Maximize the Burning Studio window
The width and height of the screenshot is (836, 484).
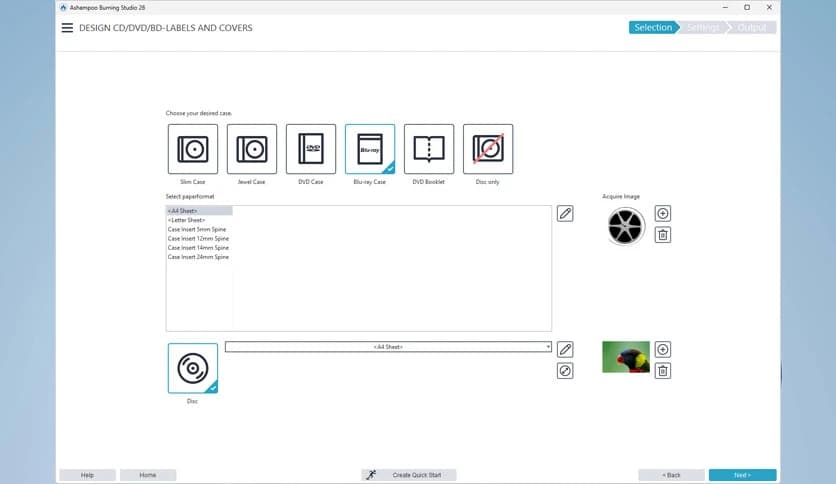coord(747,7)
